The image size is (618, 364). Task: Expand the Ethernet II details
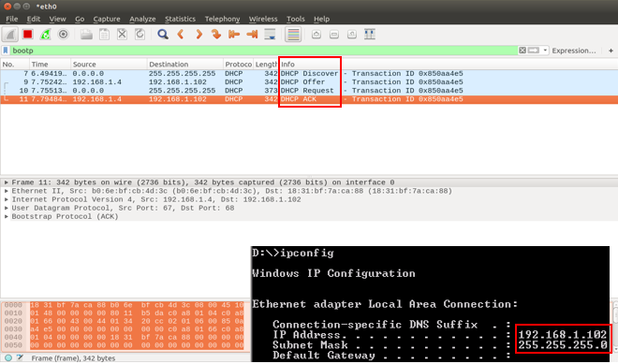[x=7, y=191]
